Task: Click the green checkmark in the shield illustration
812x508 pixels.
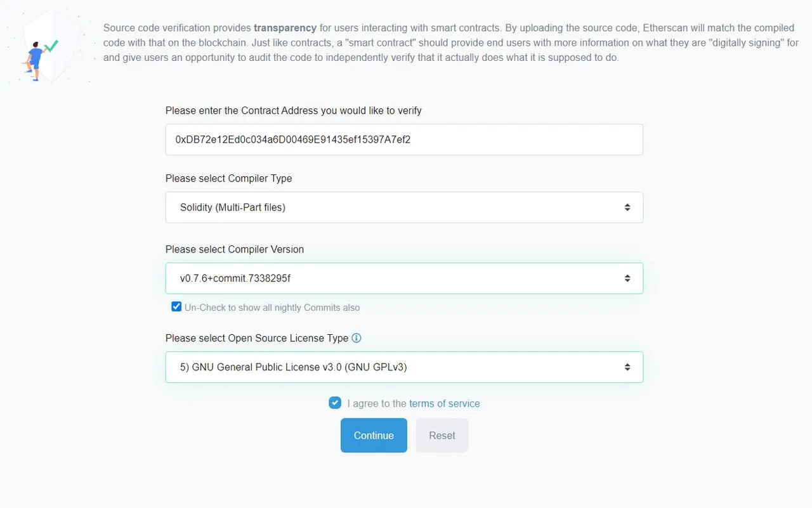Action: tap(51, 47)
